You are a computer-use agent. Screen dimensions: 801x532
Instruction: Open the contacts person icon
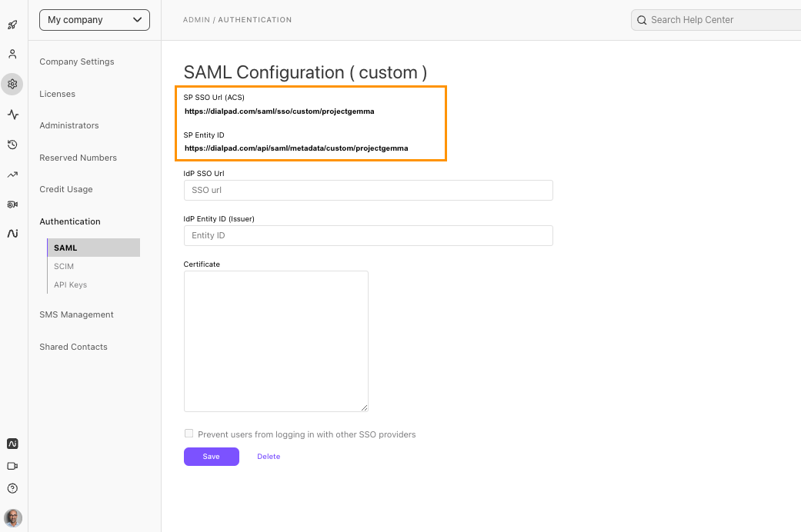point(13,54)
